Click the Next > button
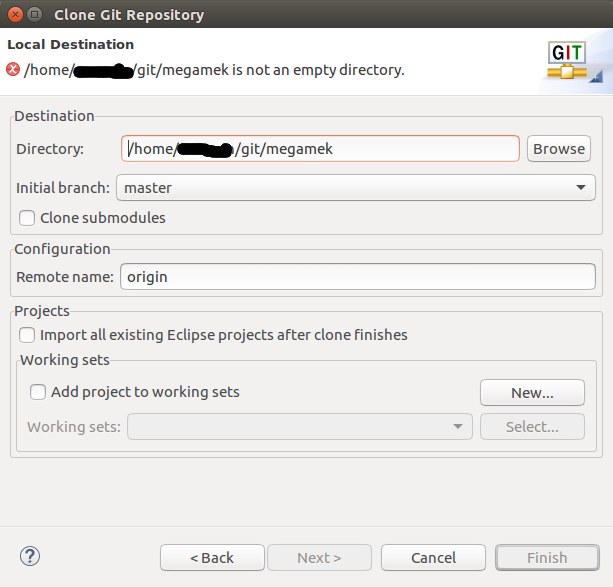The width and height of the screenshot is (613, 587). click(x=319, y=558)
